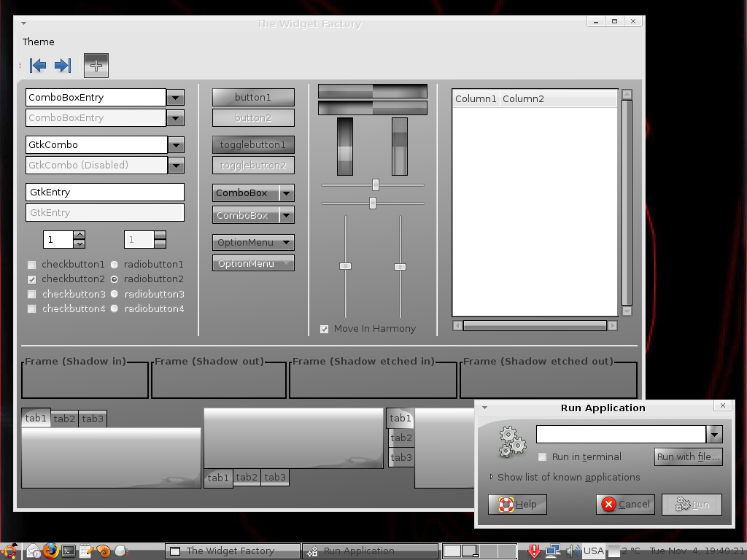Launch Firefox from the panel
Image resolution: width=747 pixels, height=560 pixels.
[x=50, y=551]
